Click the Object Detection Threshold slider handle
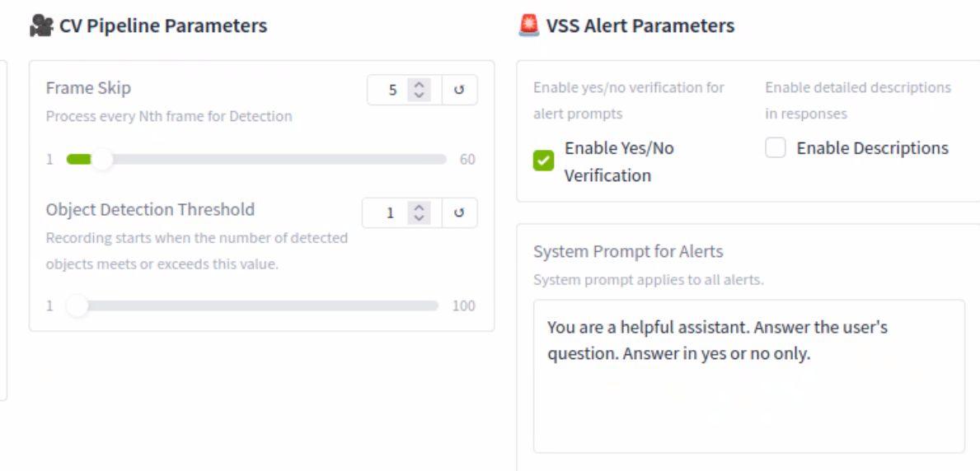This screenshot has width=980, height=471. [x=77, y=306]
